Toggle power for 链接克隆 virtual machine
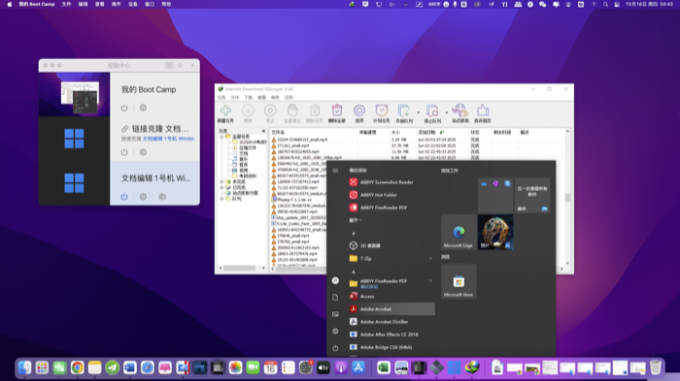This screenshot has height=381, width=680. (124, 152)
